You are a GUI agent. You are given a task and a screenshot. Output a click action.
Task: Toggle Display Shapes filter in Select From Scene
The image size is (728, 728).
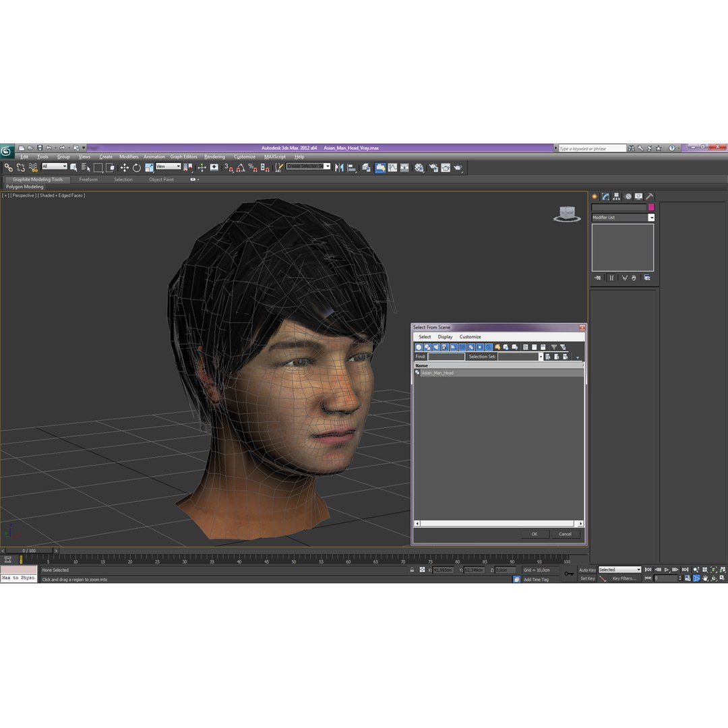click(427, 347)
